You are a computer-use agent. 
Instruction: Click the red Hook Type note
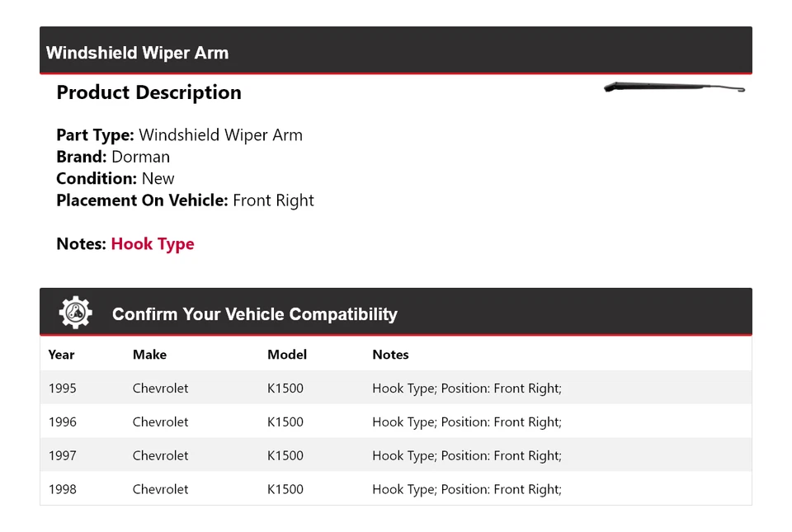tap(153, 244)
